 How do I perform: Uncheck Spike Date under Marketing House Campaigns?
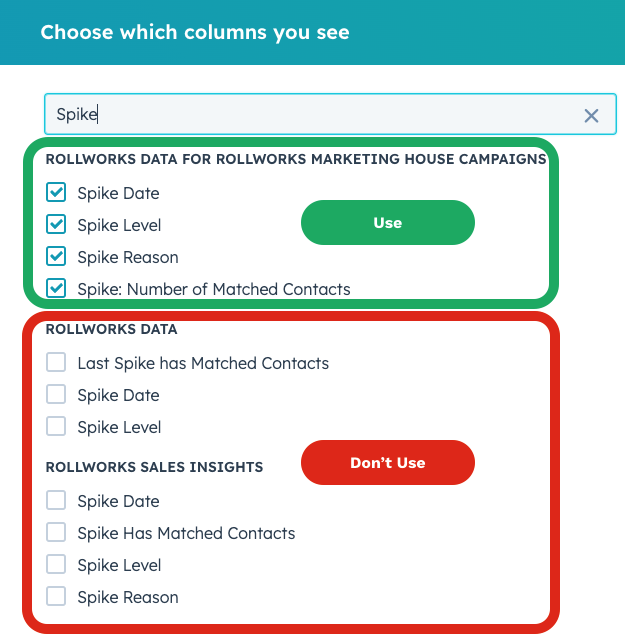[57, 193]
